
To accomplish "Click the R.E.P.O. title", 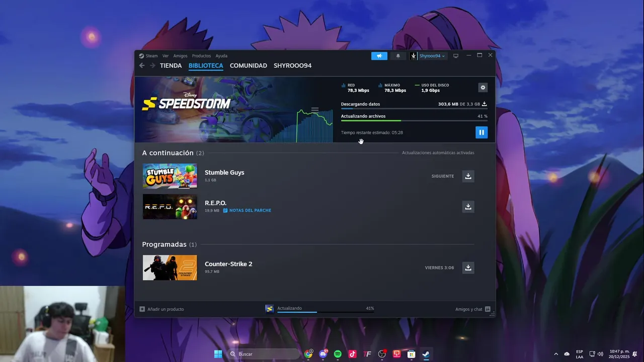I will (215, 203).
